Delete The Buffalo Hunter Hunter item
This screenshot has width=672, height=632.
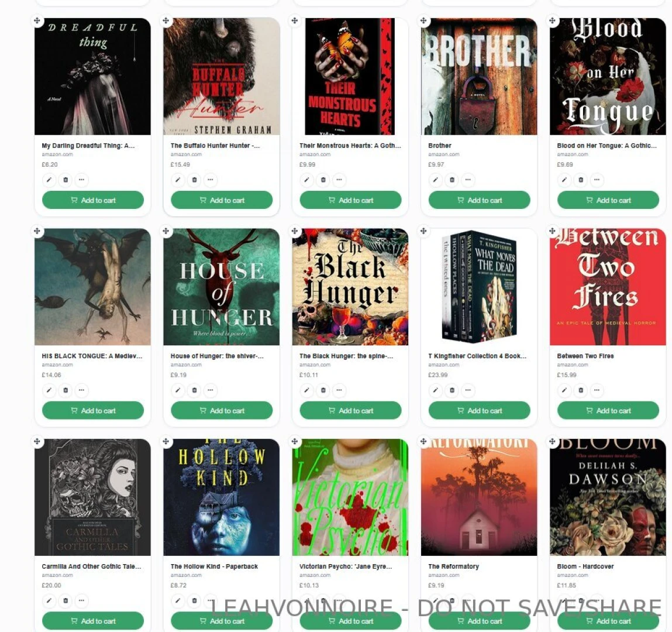point(195,180)
